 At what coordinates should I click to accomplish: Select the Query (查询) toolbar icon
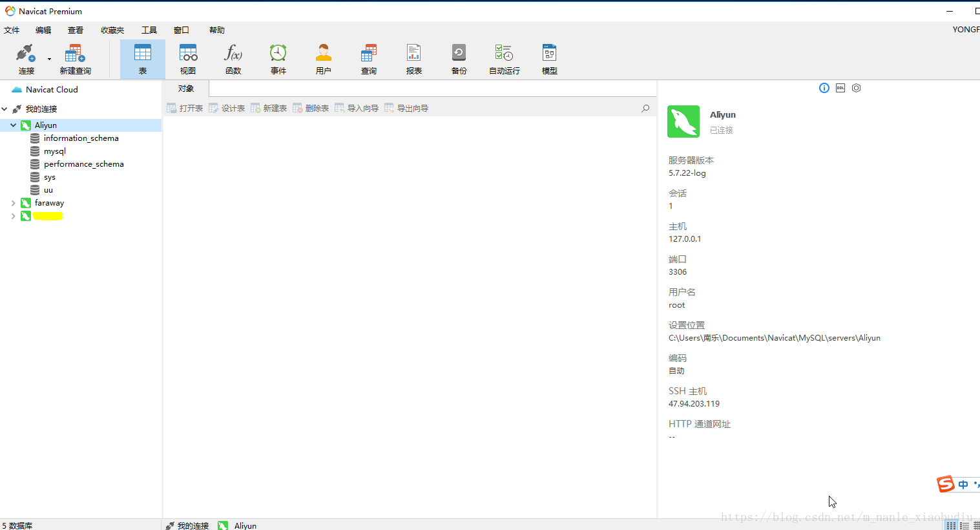(369, 59)
